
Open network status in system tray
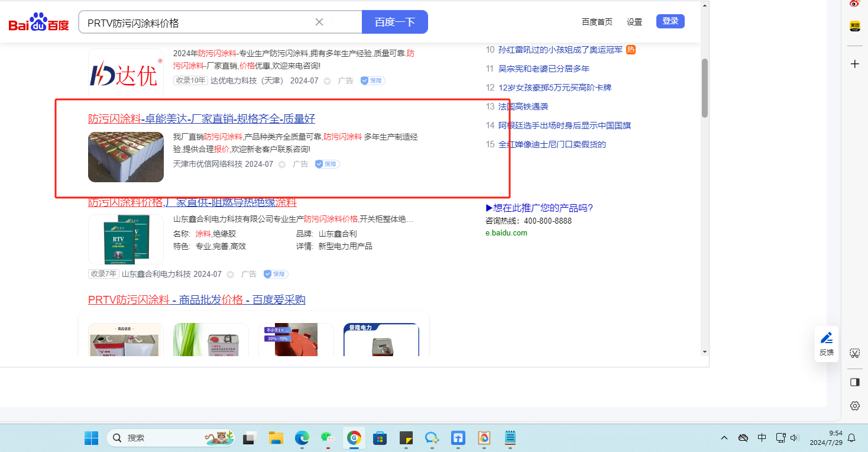pyautogui.click(x=781, y=438)
